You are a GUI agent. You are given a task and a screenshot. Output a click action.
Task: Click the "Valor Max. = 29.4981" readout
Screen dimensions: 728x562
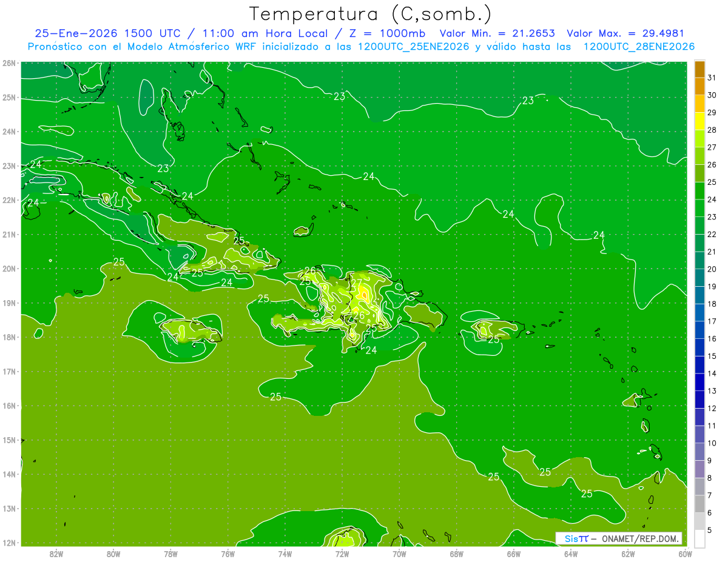coord(625,33)
